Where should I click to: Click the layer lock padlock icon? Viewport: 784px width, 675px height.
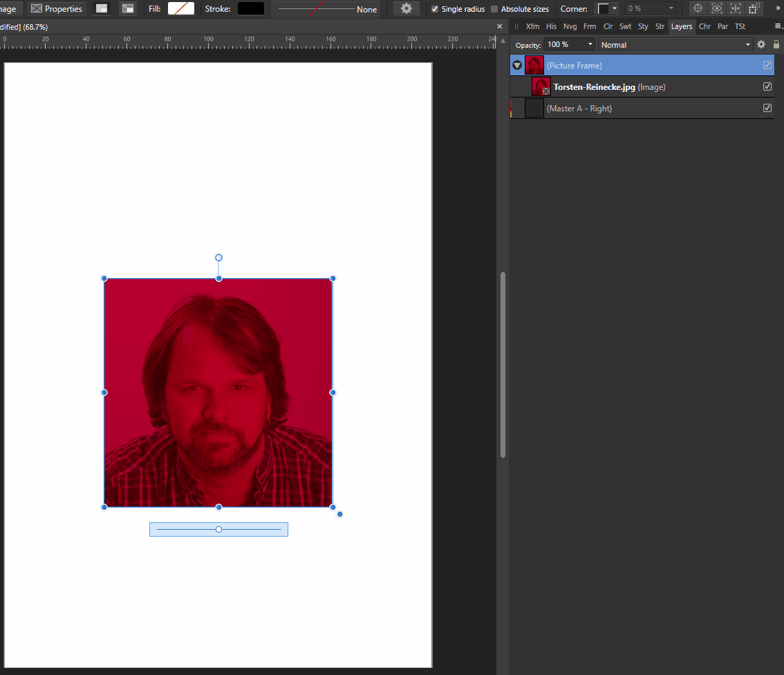coord(776,44)
